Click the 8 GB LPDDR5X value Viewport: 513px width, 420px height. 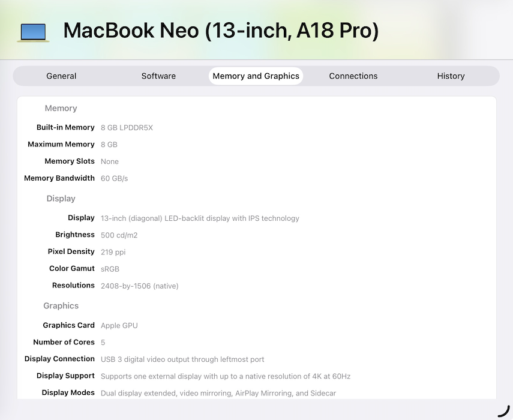pyautogui.click(x=127, y=128)
